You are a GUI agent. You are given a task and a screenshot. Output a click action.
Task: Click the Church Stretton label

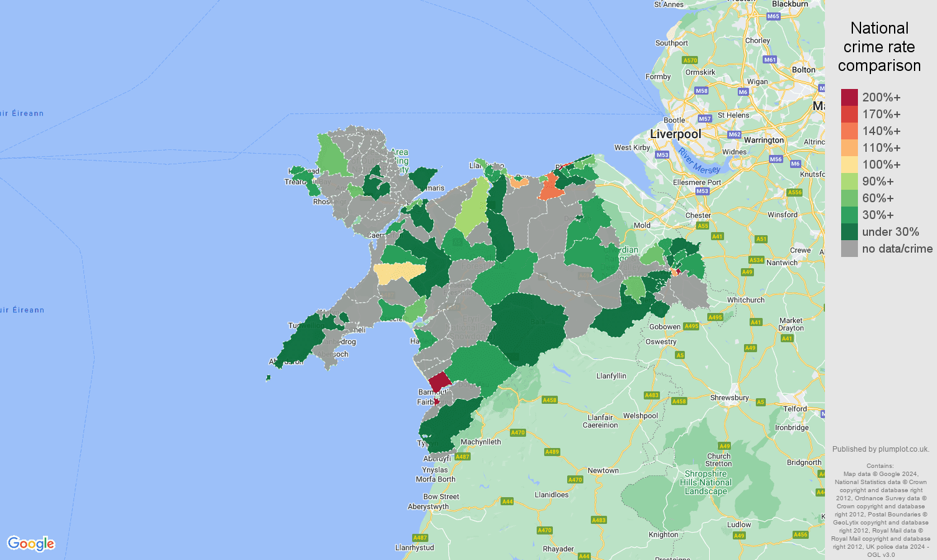719,460
